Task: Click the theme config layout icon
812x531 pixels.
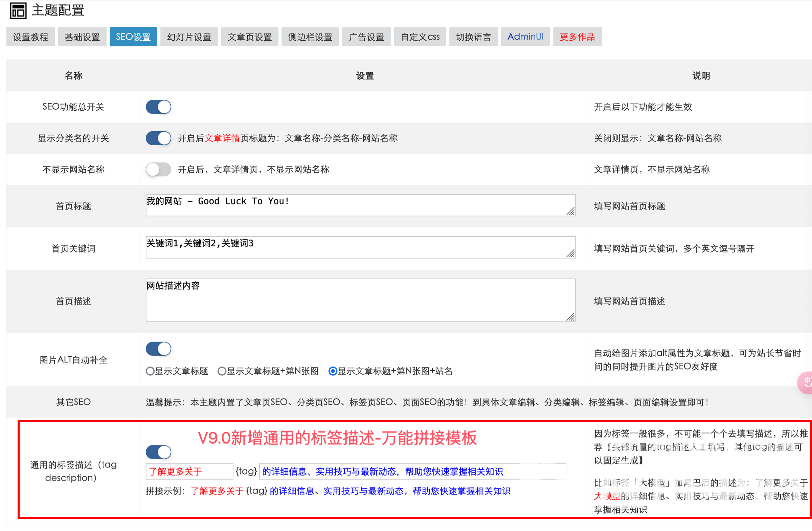Action: [18, 10]
